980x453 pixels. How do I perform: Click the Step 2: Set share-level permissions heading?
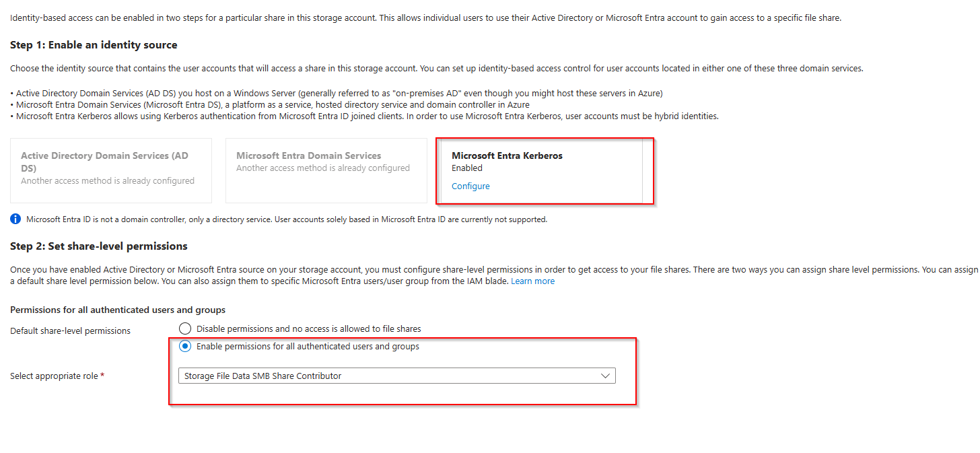99,246
